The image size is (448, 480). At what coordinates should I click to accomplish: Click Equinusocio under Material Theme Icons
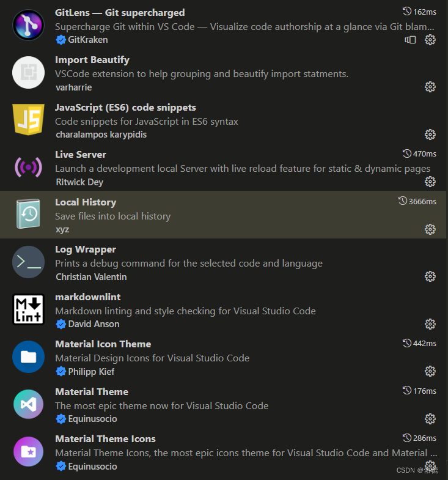92,466
